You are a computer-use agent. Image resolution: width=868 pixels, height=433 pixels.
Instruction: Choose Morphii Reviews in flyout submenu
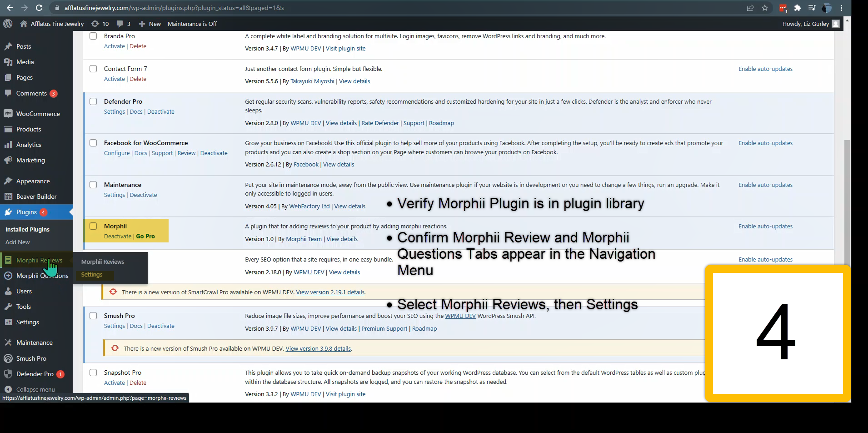(x=103, y=262)
